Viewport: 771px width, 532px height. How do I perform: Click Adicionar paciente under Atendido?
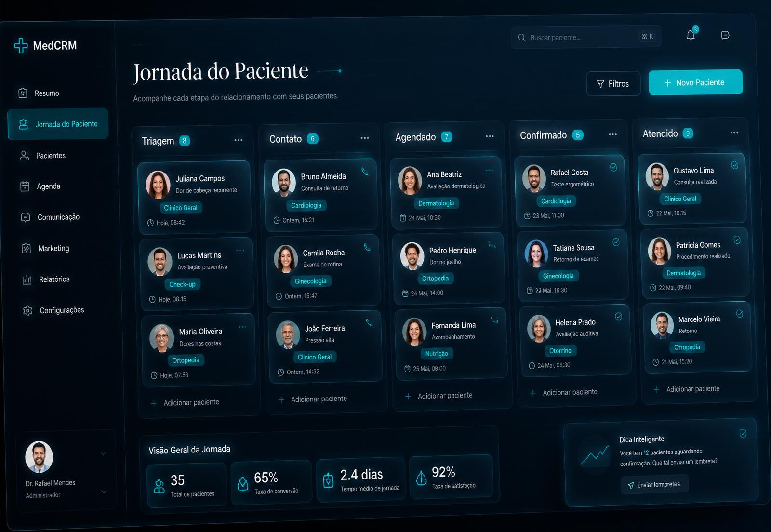tap(687, 389)
